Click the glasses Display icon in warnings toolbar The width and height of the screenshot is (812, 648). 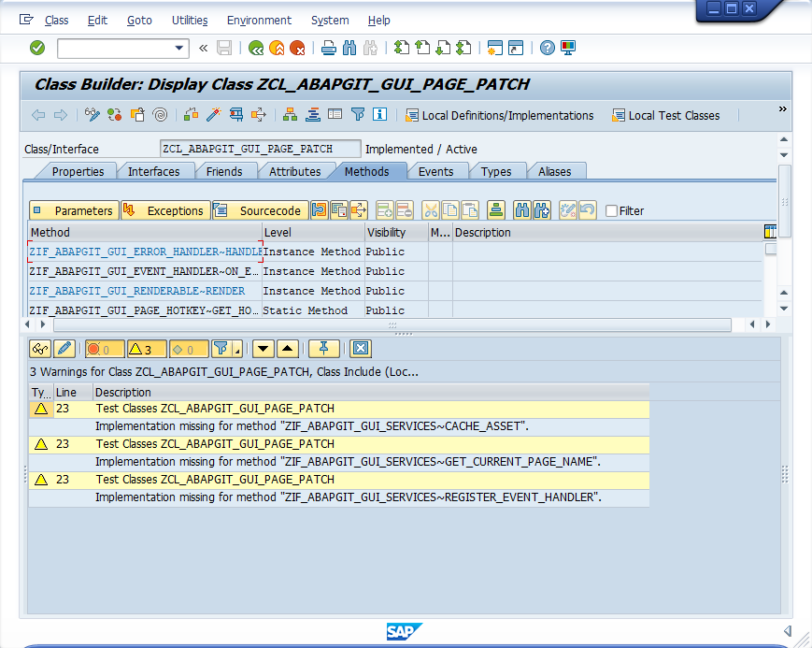pos(40,349)
